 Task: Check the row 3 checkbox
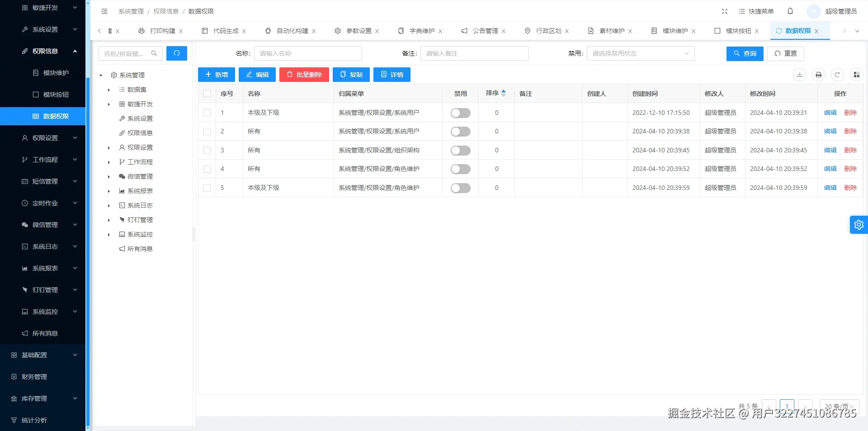(207, 150)
